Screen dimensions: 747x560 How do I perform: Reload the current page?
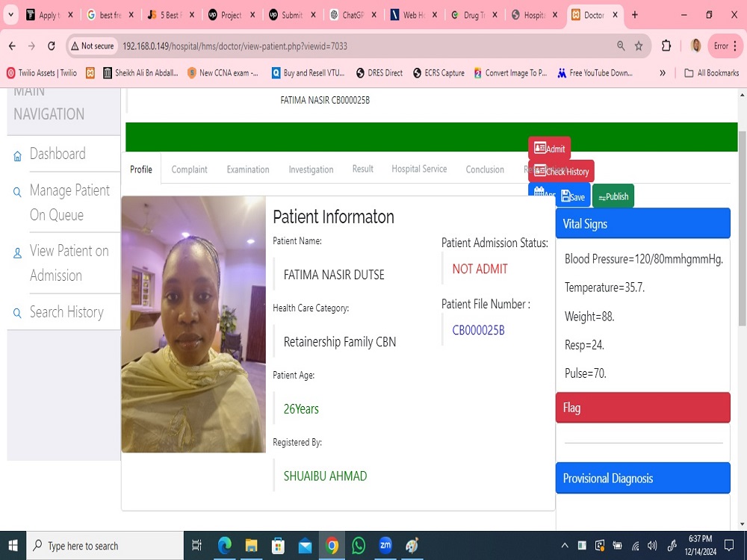pos(52,46)
